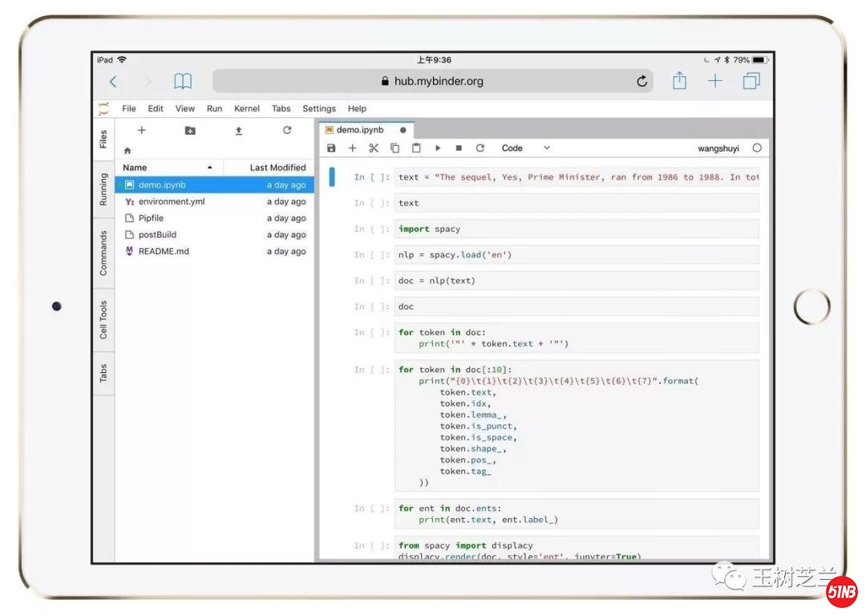Viewport: 866px width, 616px height.
Task: Switch to the Running sidebar tab
Action: pos(103,189)
